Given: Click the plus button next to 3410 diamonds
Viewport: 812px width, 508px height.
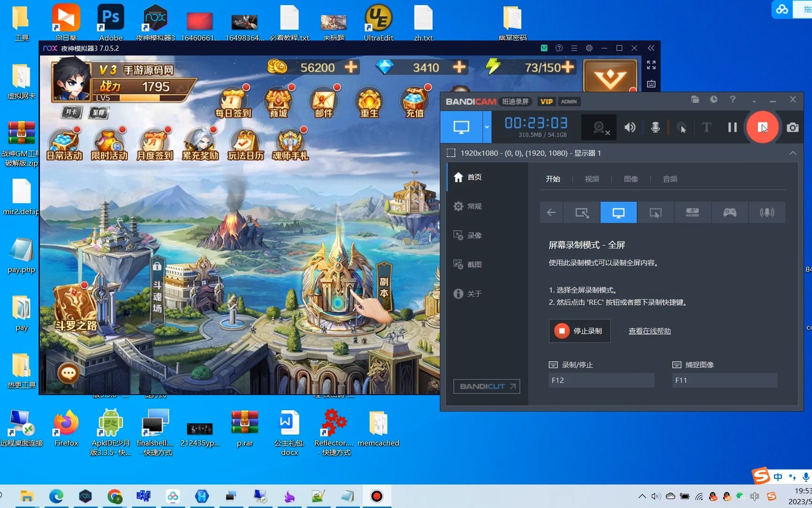Looking at the screenshot, I should point(459,67).
